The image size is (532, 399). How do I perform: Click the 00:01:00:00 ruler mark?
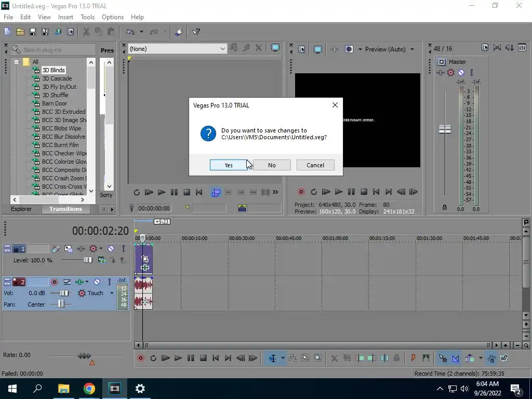click(335, 238)
